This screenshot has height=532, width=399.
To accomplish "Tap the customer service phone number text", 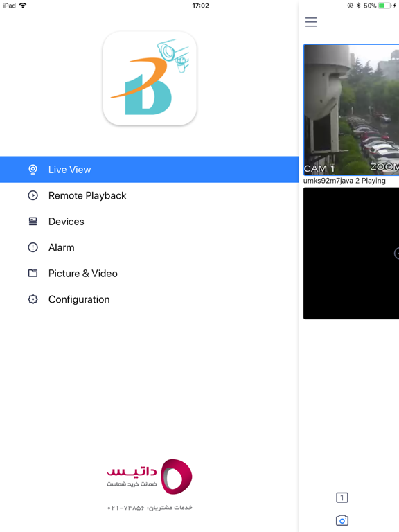I will pos(150,508).
